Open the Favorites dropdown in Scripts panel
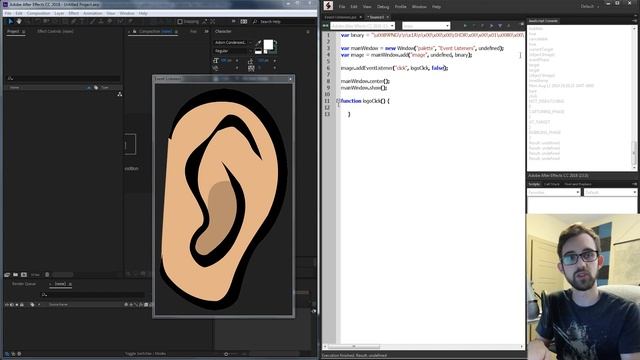The width and height of the screenshot is (640, 360). coord(554,192)
